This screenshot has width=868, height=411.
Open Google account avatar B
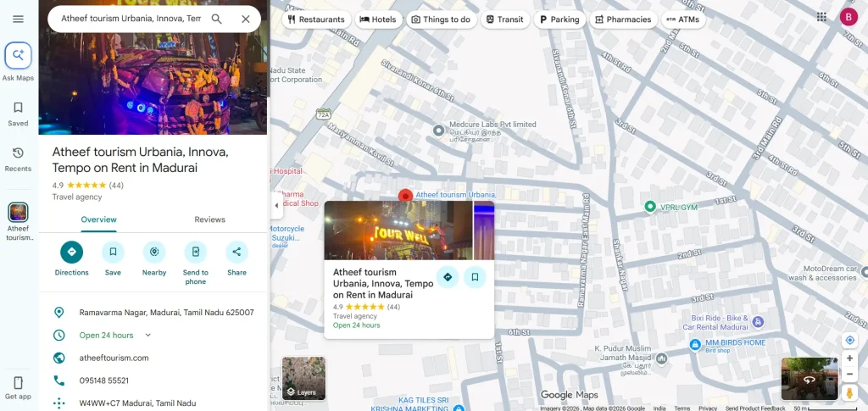click(x=849, y=17)
